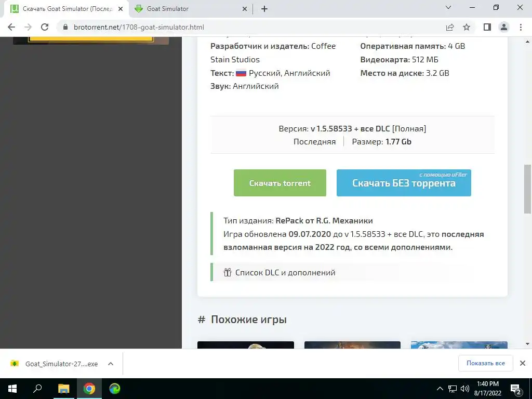Open the volume tray icon

465,389
